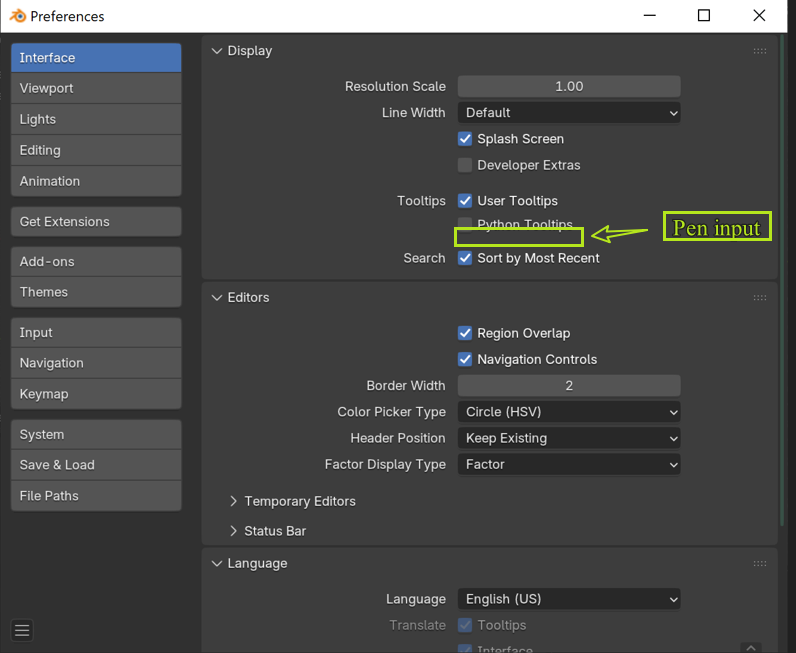Collapse the Language panel
796x653 pixels.
point(217,564)
